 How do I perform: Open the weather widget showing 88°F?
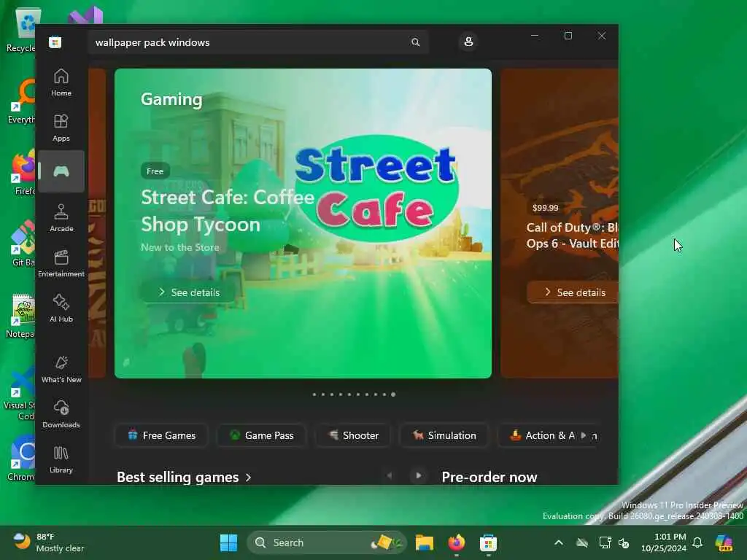point(47,542)
